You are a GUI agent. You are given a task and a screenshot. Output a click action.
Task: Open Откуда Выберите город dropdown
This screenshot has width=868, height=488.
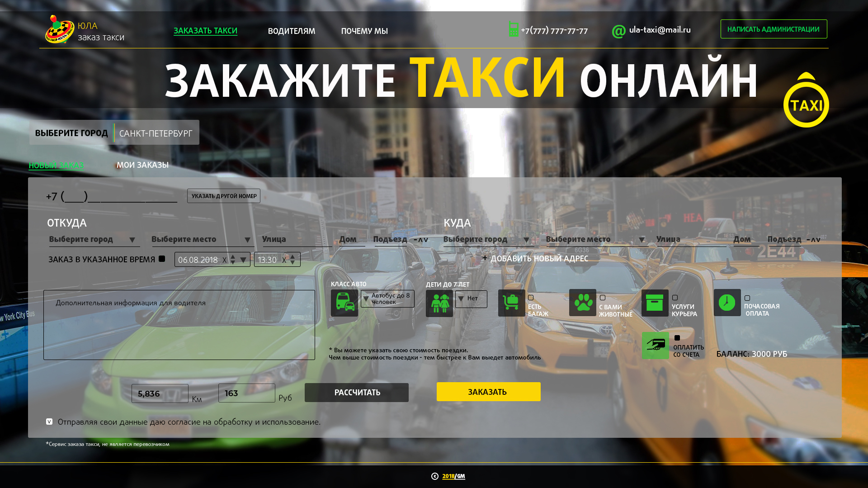pos(94,239)
